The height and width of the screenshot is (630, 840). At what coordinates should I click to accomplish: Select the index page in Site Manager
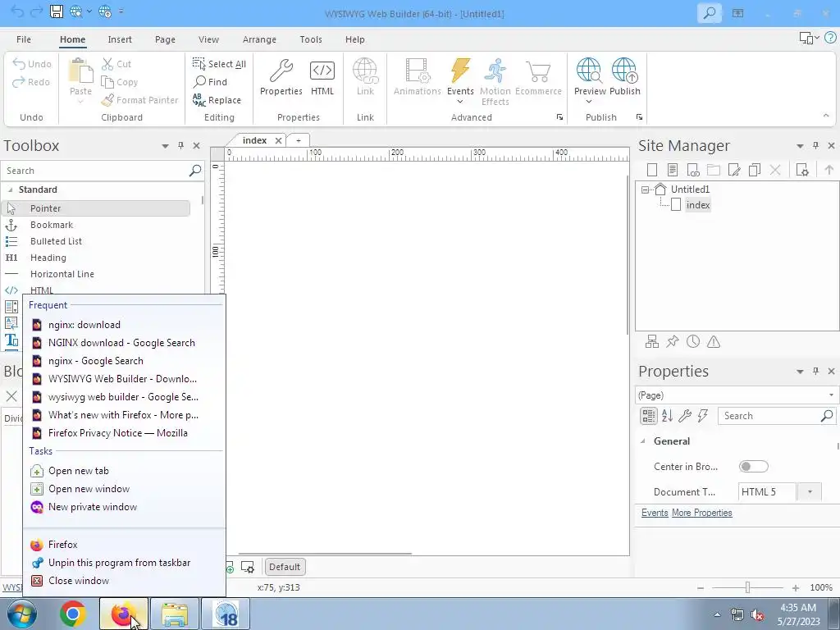697,204
